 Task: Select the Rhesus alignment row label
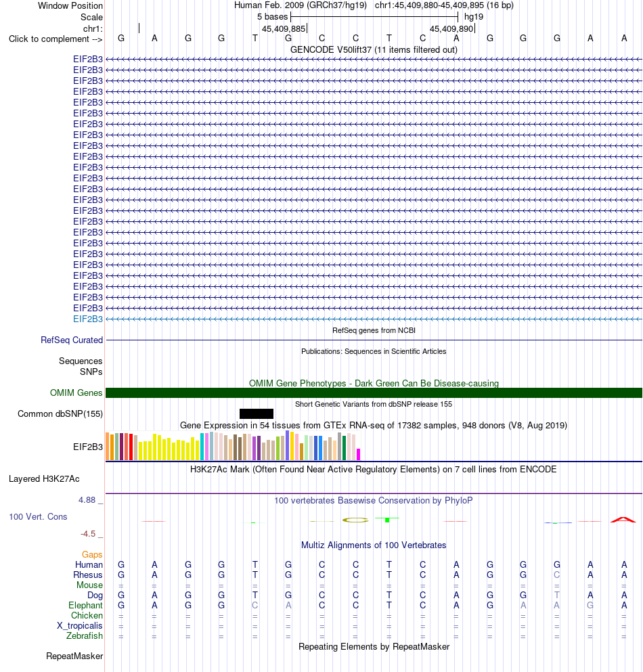tap(88, 575)
